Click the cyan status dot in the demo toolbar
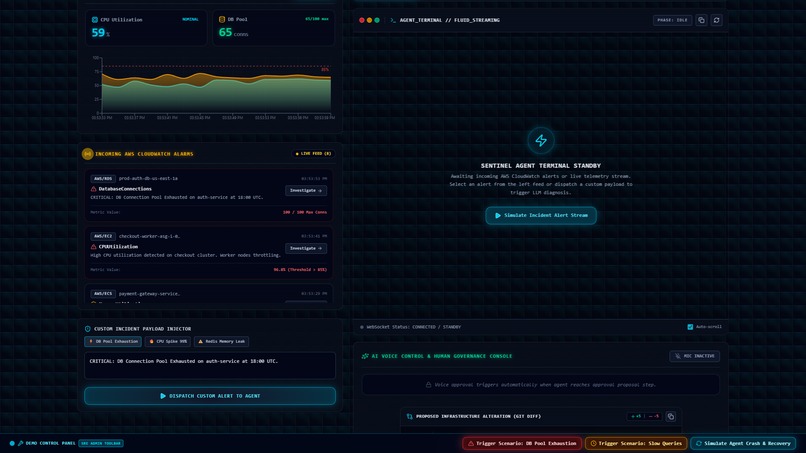Viewport: 806px width, 453px height. pos(12,443)
